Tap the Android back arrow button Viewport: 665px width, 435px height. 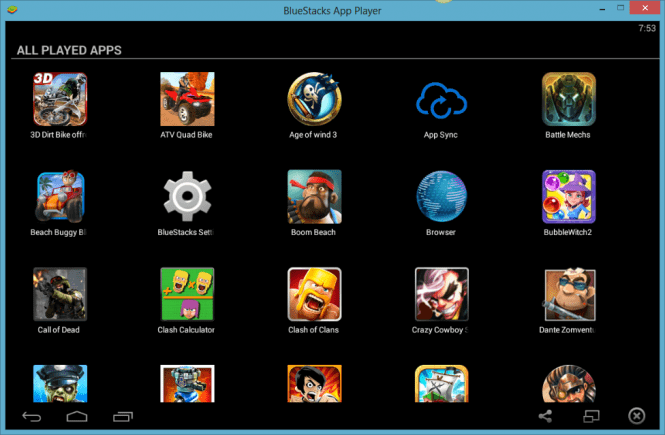point(31,417)
